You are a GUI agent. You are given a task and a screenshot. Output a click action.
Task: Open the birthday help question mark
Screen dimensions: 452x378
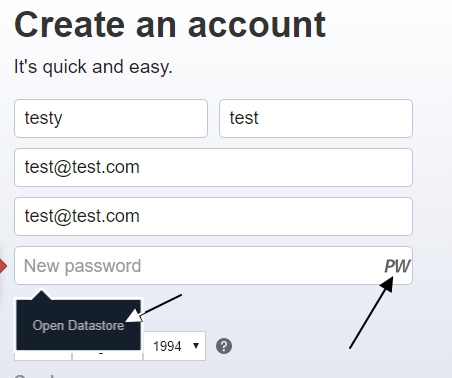224,346
